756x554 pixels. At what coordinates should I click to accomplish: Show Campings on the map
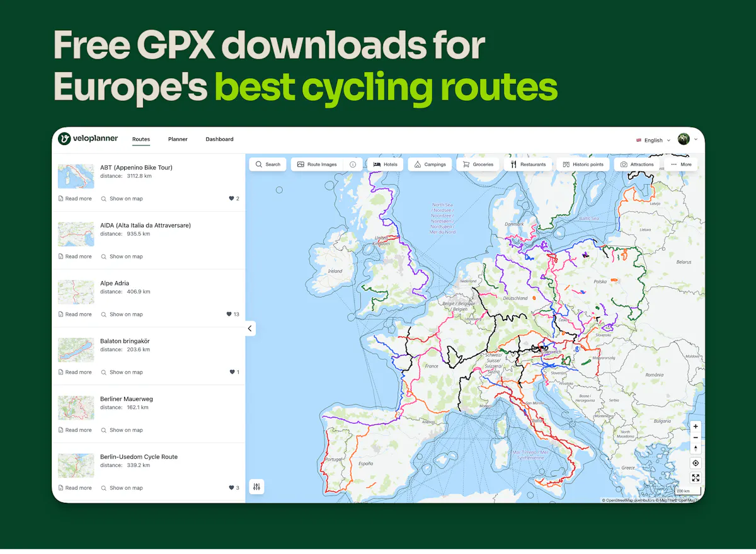coord(430,164)
